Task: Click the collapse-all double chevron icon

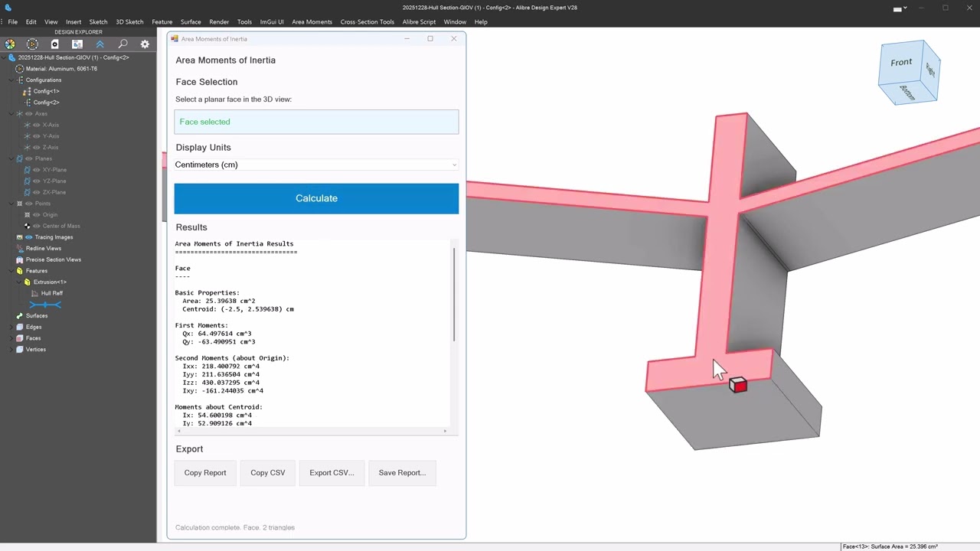Action: (x=100, y=44)
